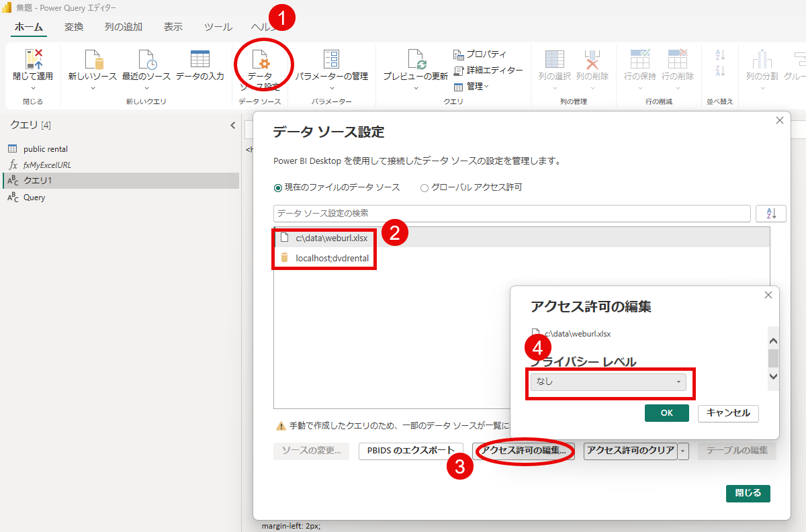Expand the dropdown arrow under 閉じて適用
Screen dimensions: 806x532
tap(33, 88)
